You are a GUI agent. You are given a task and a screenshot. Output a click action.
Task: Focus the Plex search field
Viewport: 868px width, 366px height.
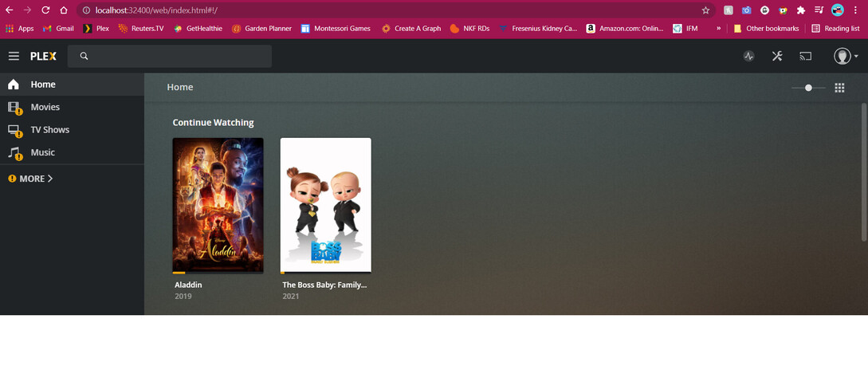(x=170, y=56)
